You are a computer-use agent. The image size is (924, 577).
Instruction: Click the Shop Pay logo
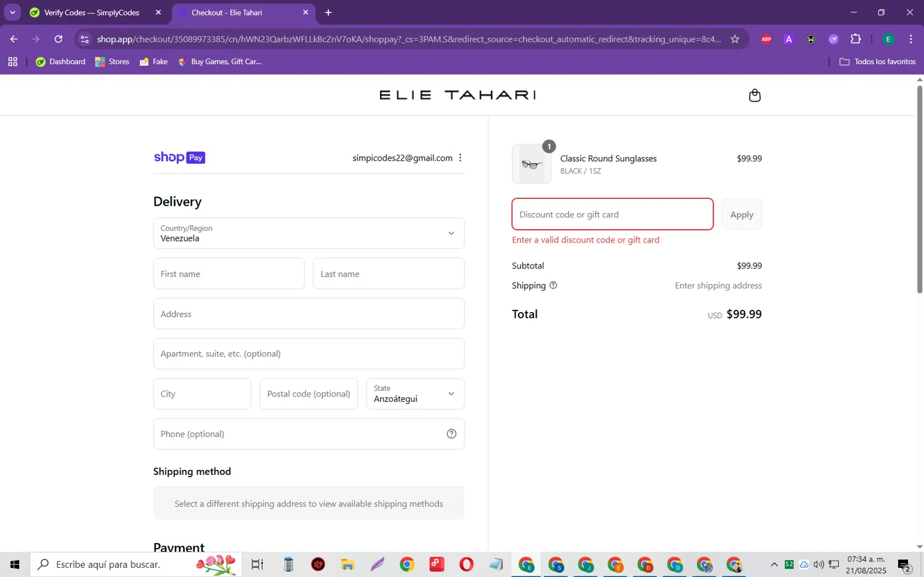[179, 158]
